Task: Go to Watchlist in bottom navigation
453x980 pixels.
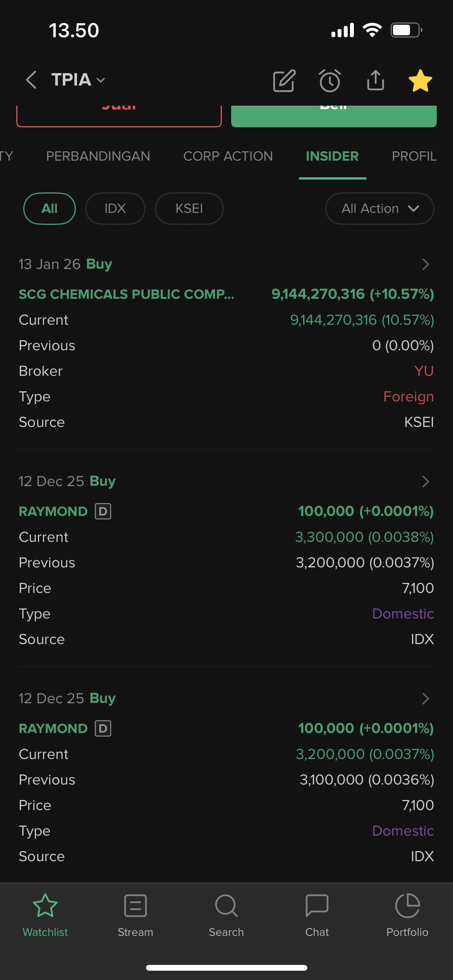Action: click(x=45, y=915)
